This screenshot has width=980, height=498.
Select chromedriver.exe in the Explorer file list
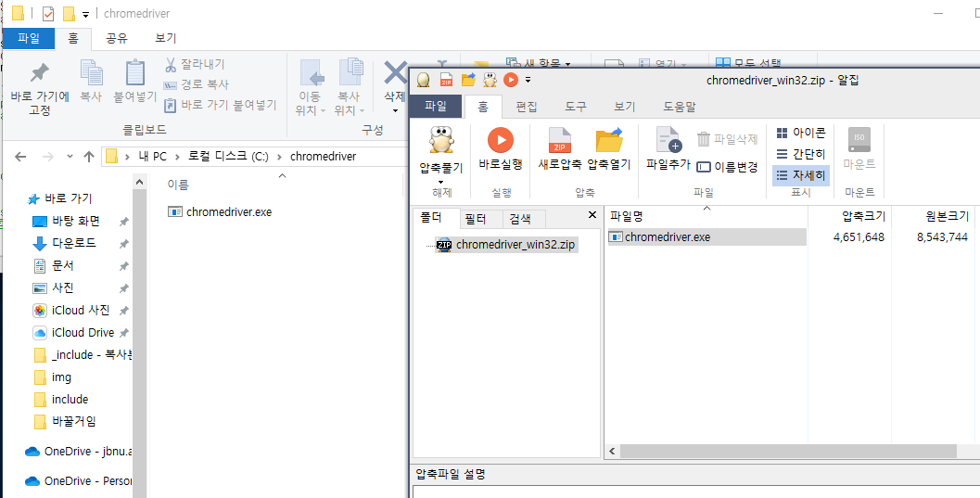pyautogui.click(x=220, y=211)
